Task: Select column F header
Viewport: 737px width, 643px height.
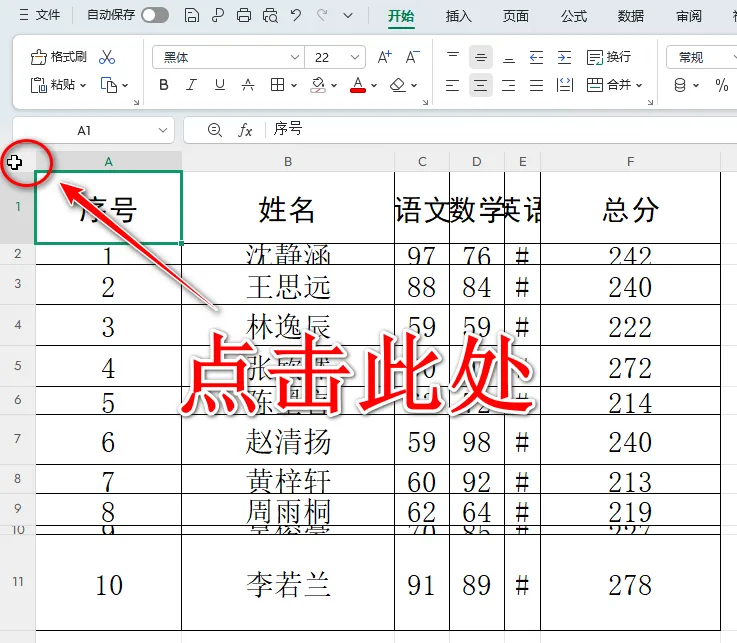Action: point(630,162)
